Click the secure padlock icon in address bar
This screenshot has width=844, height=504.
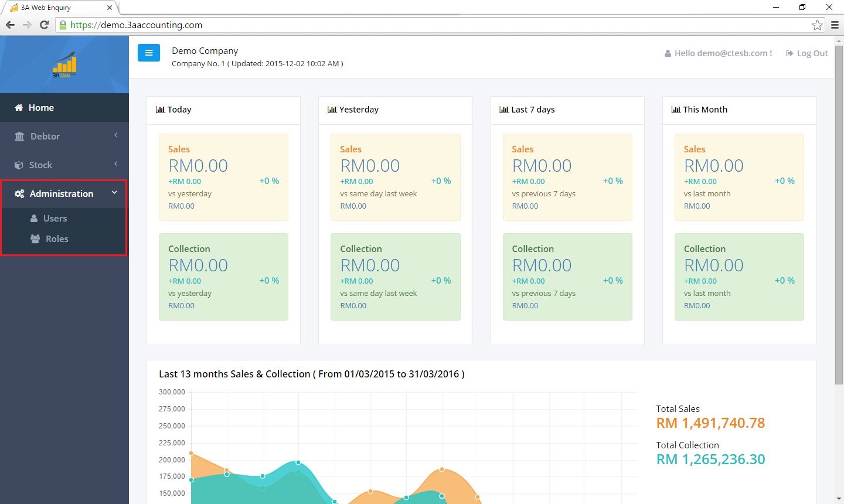63,25
